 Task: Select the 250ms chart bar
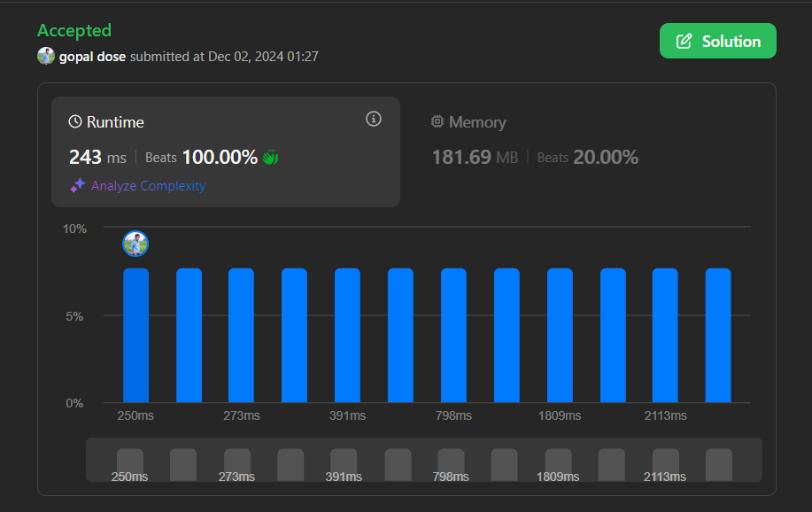(x=135, y=336)
